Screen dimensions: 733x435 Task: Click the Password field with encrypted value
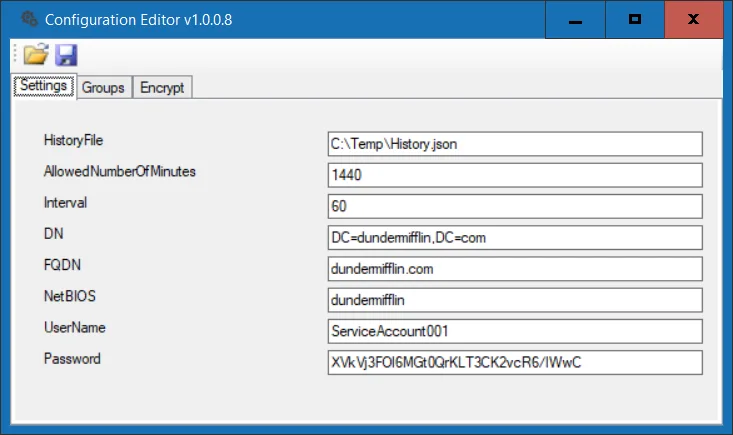click(515, 363)
